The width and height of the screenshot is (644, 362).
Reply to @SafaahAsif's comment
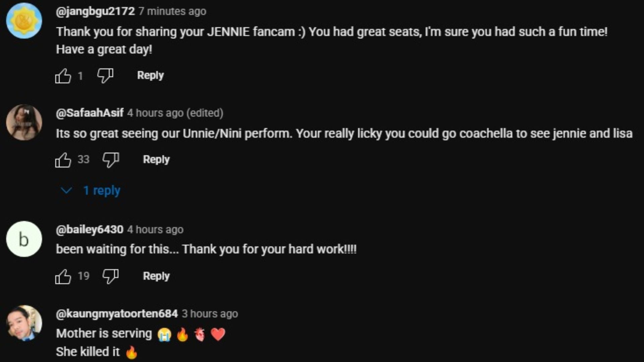point(156,160)
